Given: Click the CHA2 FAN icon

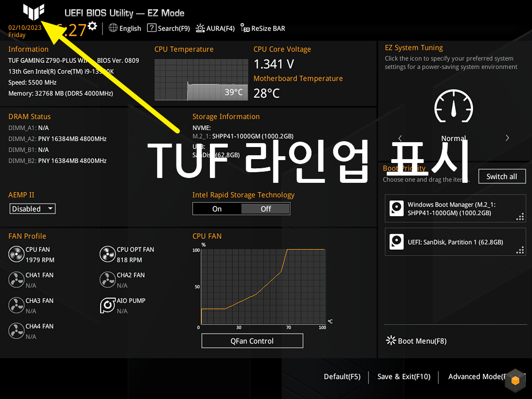Looking at the screenshot, I should [107, 280].
